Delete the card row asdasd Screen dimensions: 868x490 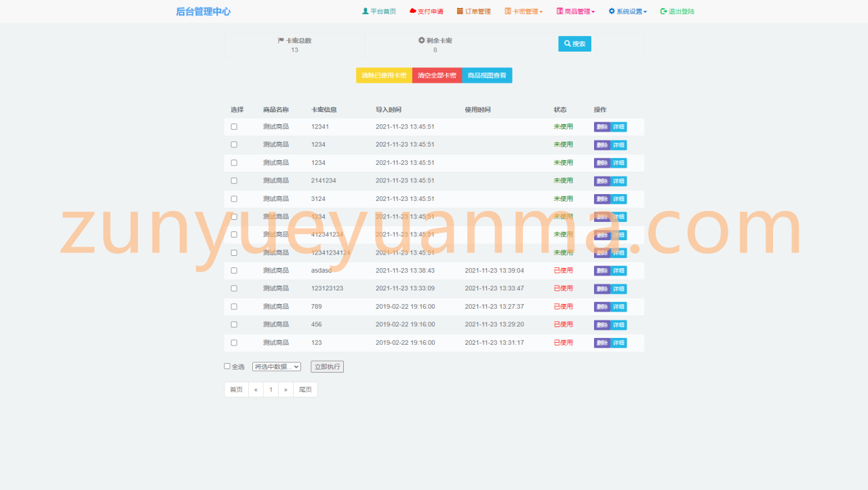point(602,271)
